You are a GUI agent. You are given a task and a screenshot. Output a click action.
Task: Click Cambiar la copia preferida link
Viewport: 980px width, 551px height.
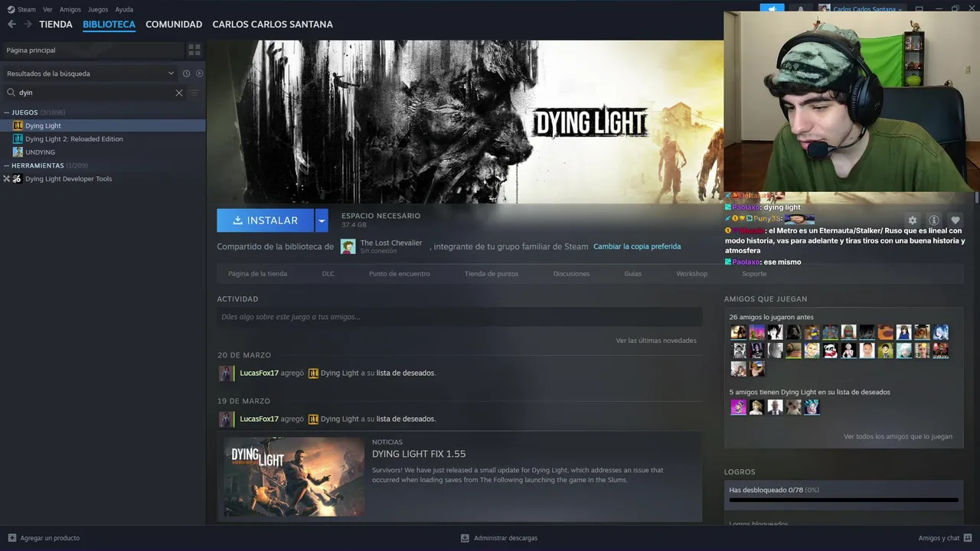(x=637, y=246)
